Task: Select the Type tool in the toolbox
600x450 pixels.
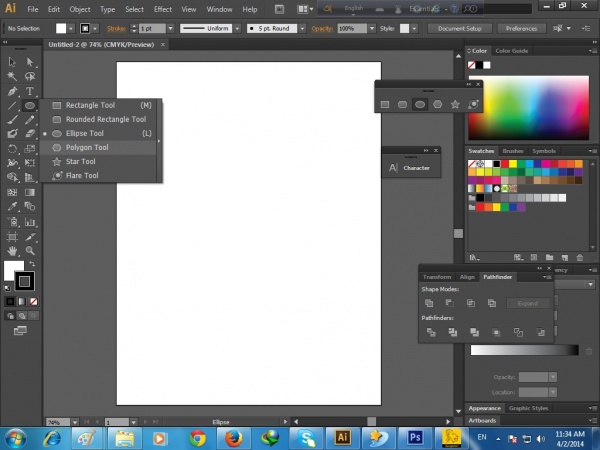Action: coord(30,90)
